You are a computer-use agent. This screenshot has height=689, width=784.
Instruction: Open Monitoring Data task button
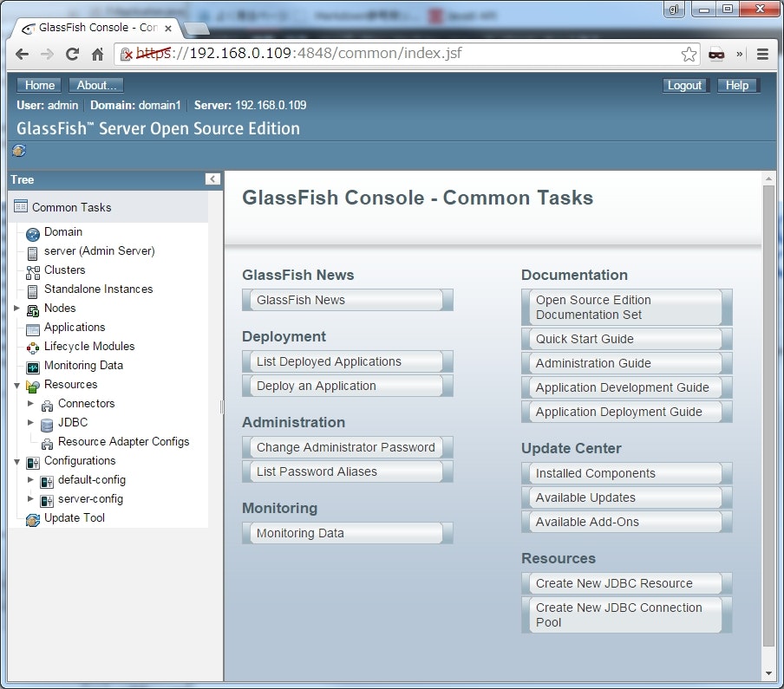[348, 533]
